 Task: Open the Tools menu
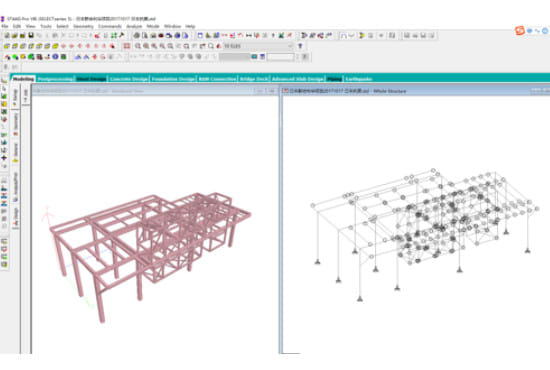pyautogui.click(x=46, y=26)
